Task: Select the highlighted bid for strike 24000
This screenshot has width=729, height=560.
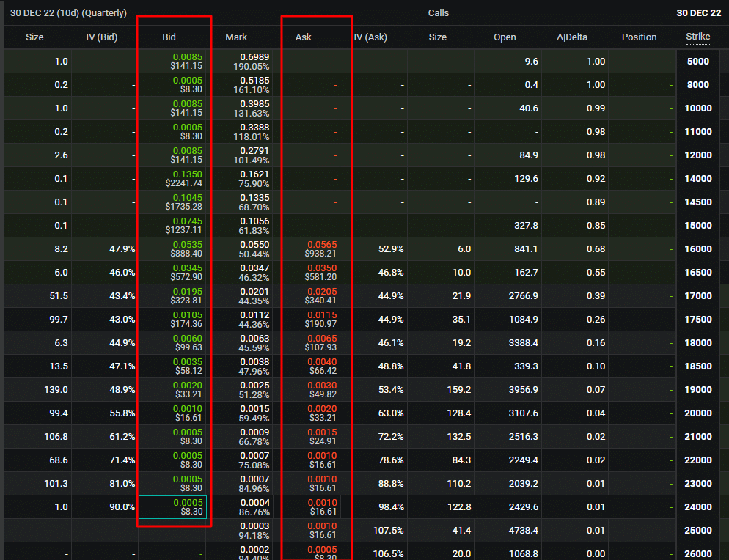Action: pos(173,507)
